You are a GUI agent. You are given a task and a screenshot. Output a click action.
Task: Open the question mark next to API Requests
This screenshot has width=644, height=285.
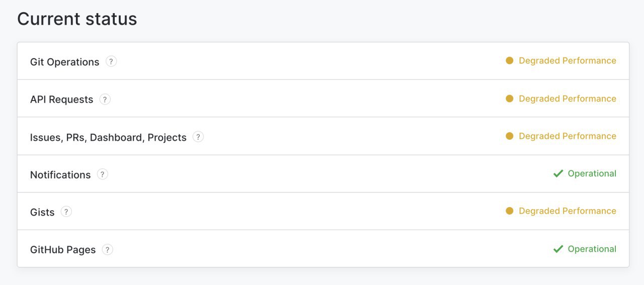105,99
